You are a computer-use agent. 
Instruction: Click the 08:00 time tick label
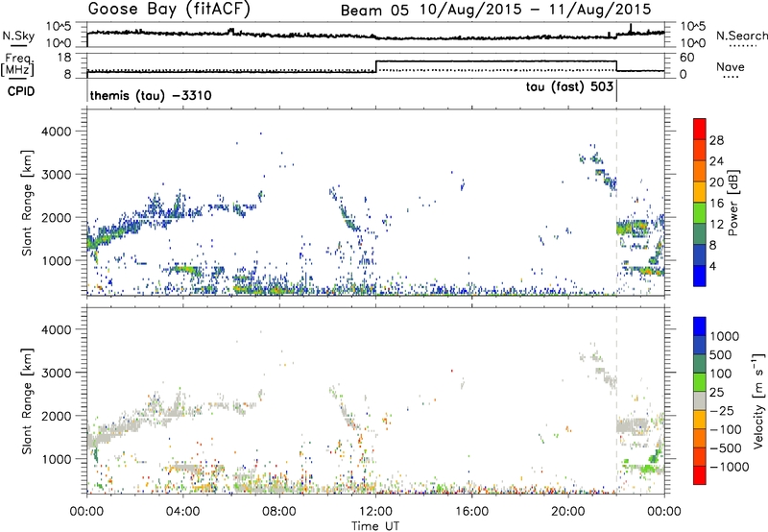279,512
